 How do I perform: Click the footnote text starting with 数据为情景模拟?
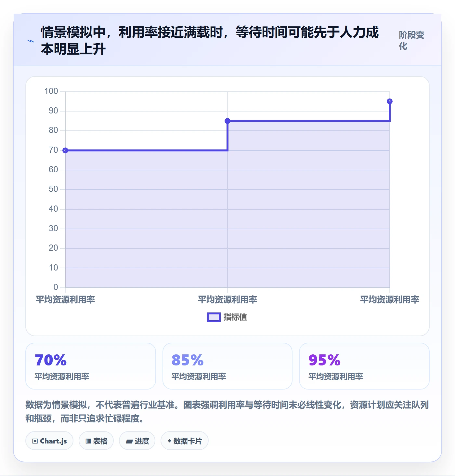(227, 412)
